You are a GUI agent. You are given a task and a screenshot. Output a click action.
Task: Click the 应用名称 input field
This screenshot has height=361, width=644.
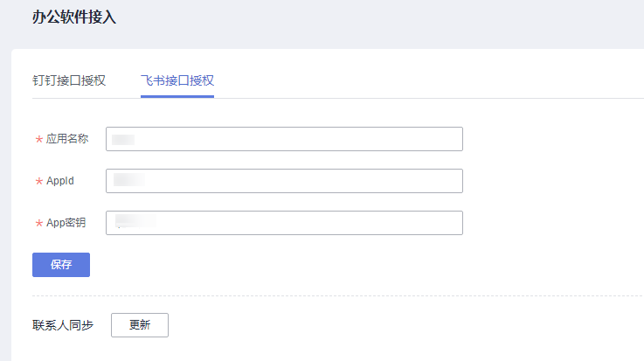284,139
